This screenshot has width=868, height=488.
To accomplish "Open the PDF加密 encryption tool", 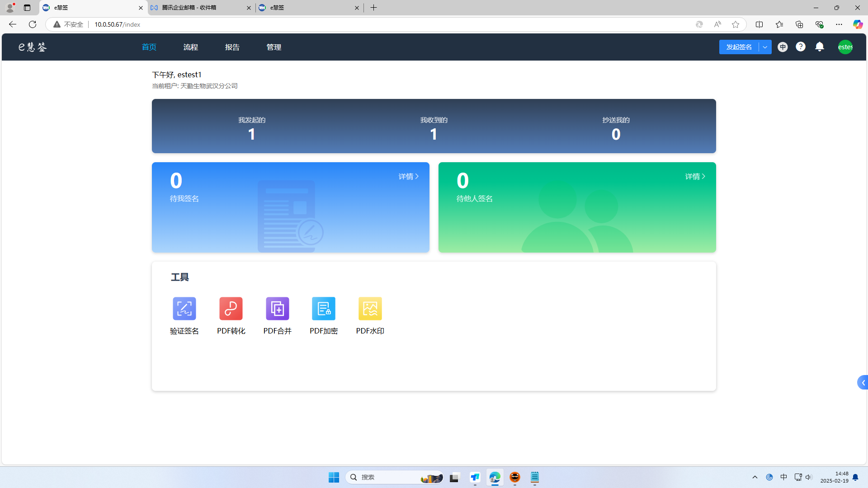I will pos(324,309).
